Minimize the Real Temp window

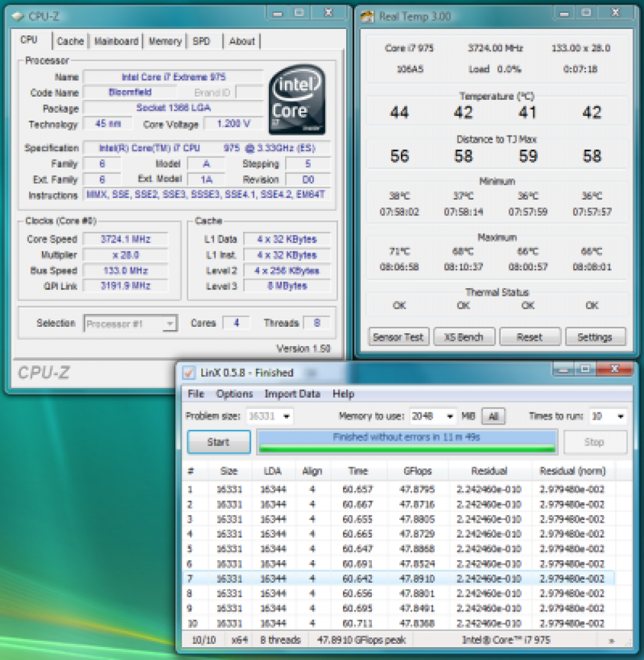click(x=565, y=14)
